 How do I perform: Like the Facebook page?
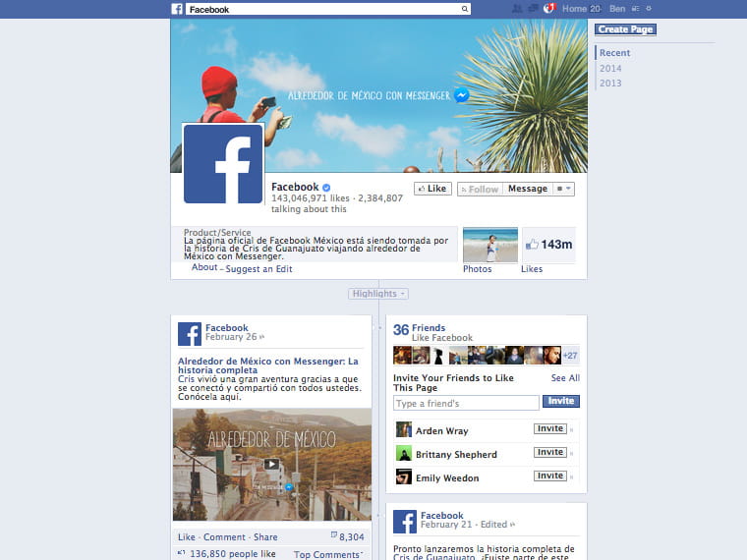[x=432, y=189]
